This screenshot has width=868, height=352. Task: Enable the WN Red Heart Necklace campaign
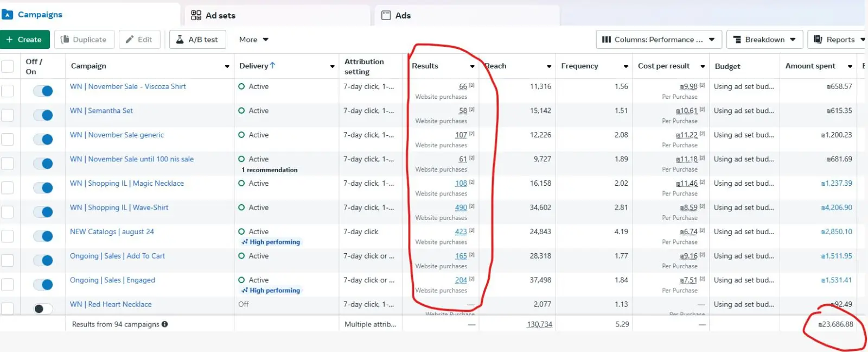coord(43,309)
